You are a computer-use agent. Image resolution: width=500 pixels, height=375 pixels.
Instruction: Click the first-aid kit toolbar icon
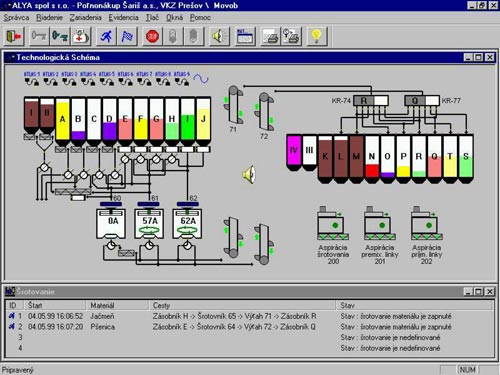pyautogui.click(x=81, y=36)
